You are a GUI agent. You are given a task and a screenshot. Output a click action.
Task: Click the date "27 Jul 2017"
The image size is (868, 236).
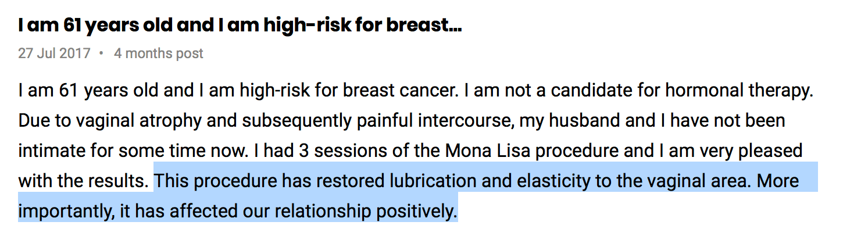54,53
